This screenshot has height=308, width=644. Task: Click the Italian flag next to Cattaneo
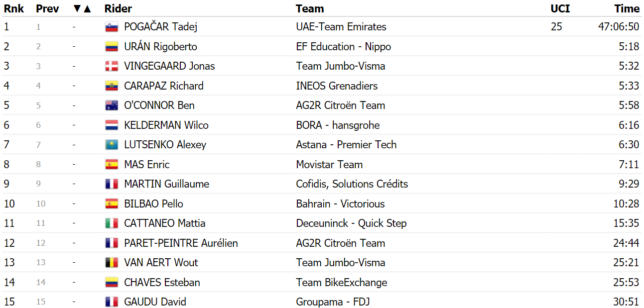[112, 224]
